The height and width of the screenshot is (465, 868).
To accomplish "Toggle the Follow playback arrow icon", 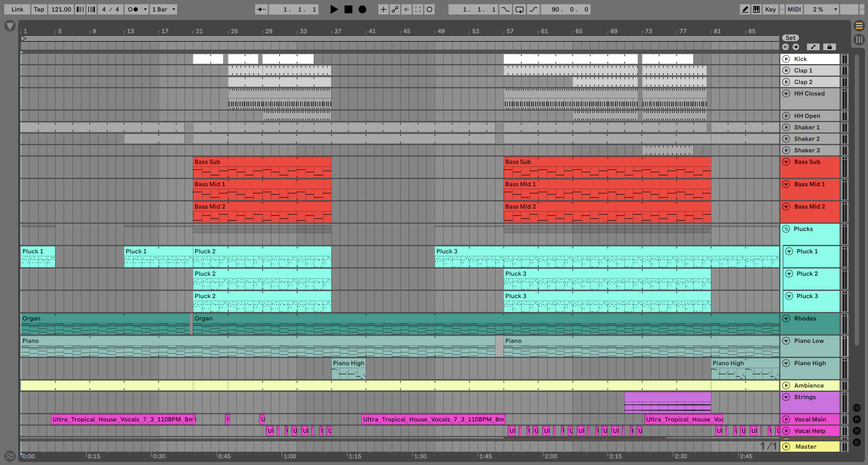I will (261, 9).
